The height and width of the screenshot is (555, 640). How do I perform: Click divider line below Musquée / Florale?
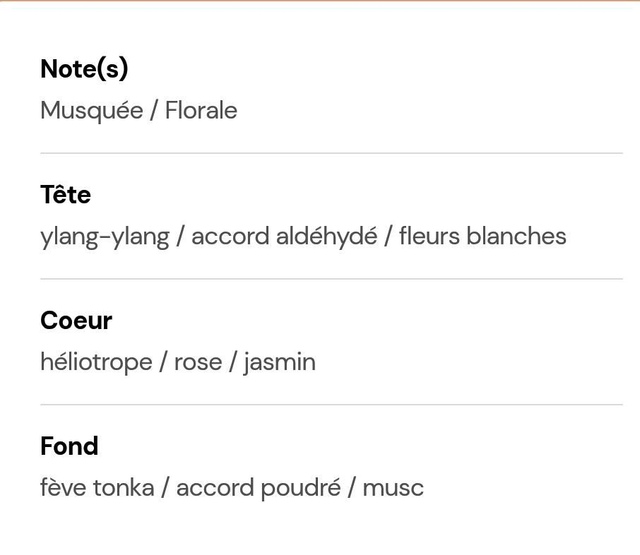pyautogui.click(x=331, y=153)
